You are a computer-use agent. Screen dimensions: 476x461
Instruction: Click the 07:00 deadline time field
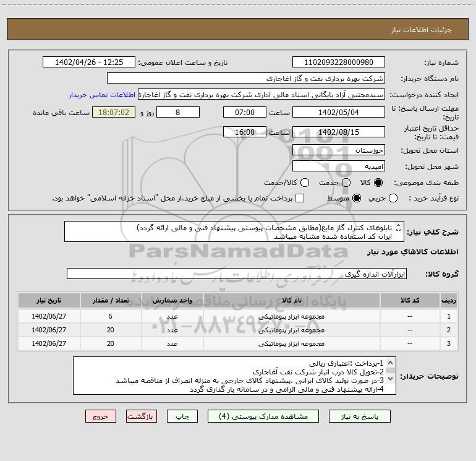click(245, 112)
